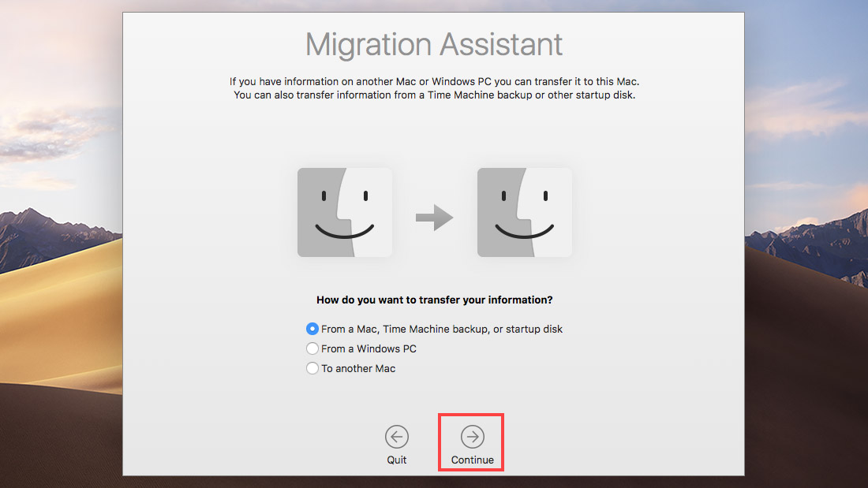The image size is (868, 488).
Task: Click 'How do you want to transfer' heading
Action: click(434, 300)
